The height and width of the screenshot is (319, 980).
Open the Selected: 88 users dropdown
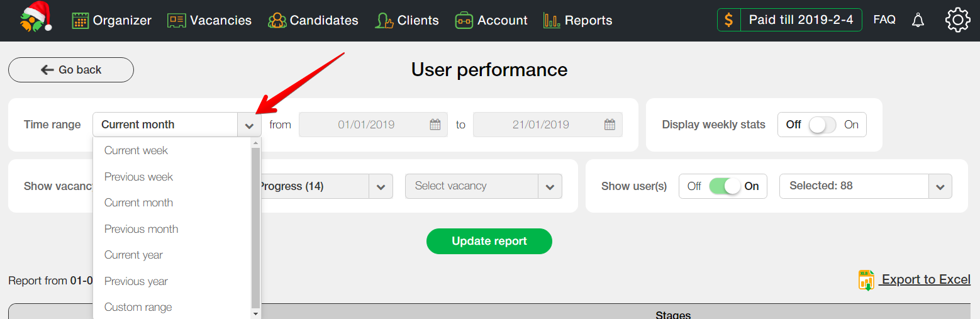[x=940, y=187]
